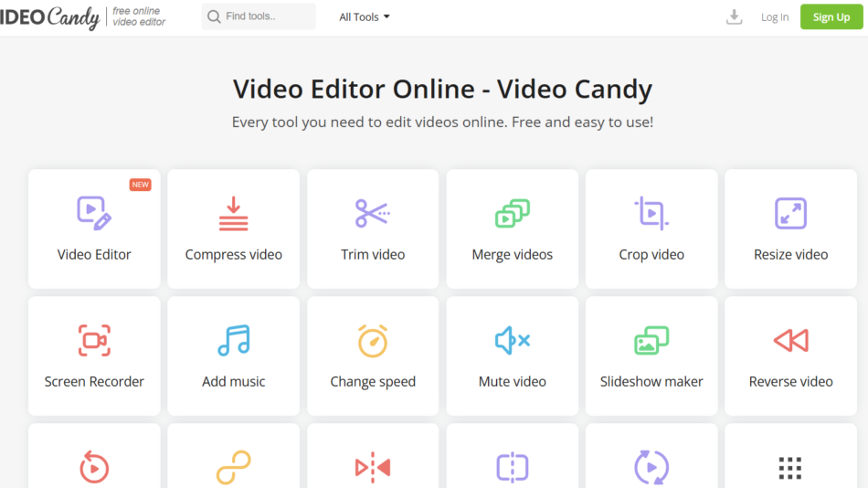
Task: Click the Add music text label
Action: point(234,381)
